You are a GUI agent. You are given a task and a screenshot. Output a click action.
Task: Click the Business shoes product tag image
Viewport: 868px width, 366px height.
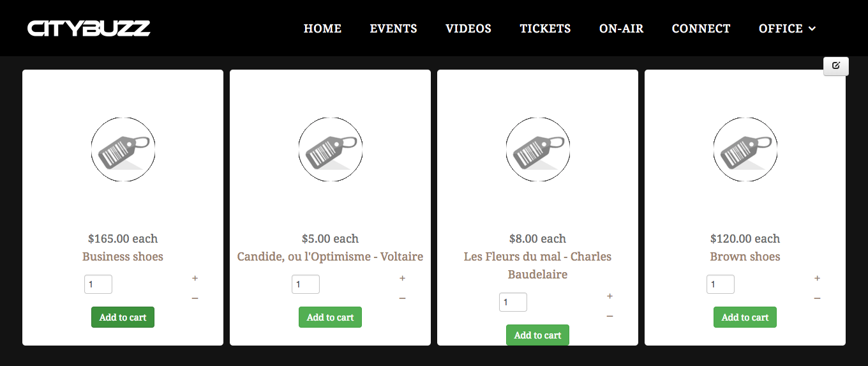[123, 150]
